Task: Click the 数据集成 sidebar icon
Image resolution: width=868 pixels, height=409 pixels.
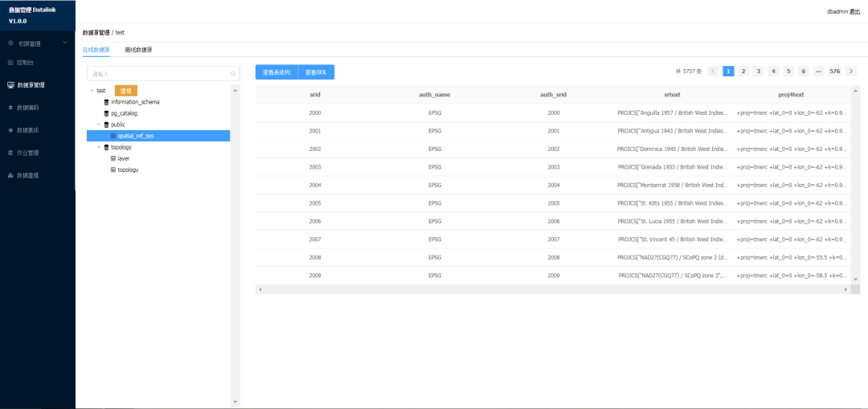Action: [x=10, y=130]
